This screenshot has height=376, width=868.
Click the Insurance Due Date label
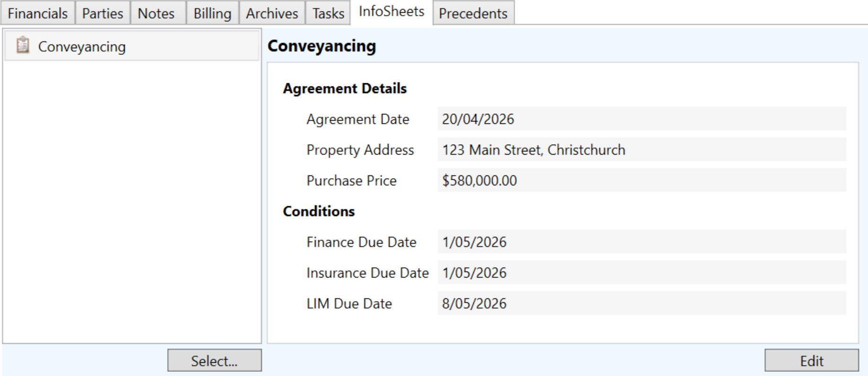tap(367, 273)
